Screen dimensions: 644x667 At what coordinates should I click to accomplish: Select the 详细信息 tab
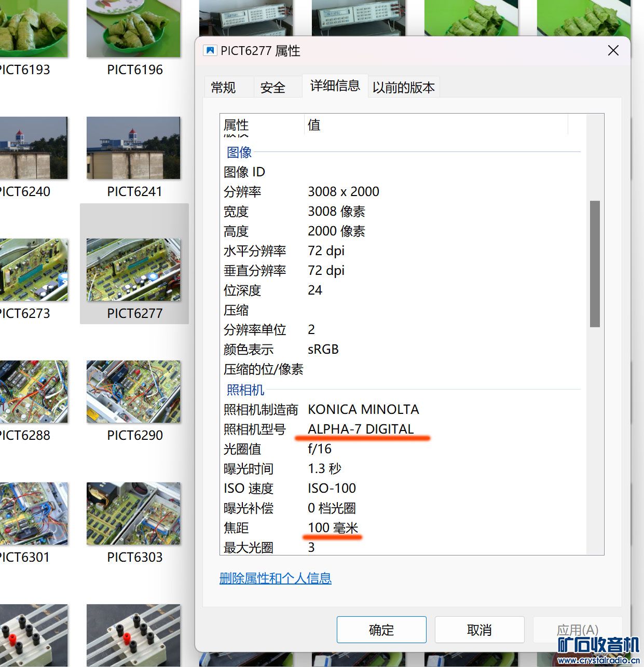tap(335, 86)
